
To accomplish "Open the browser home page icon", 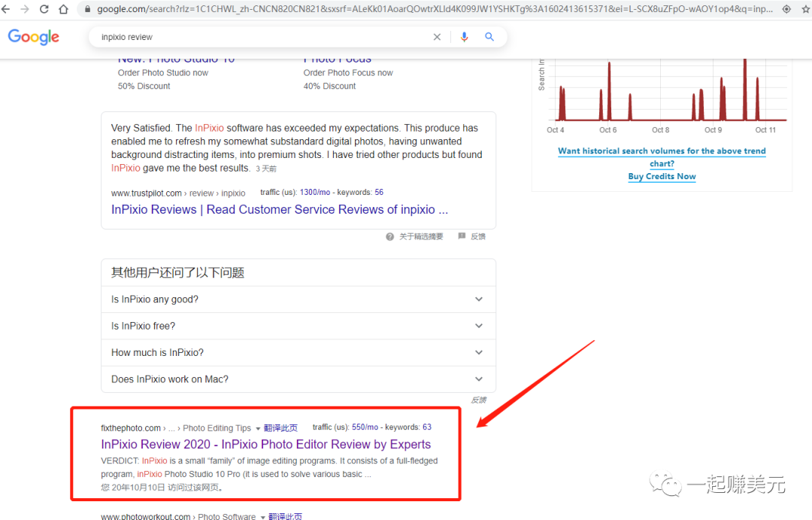I will click(x=63, y=9).
